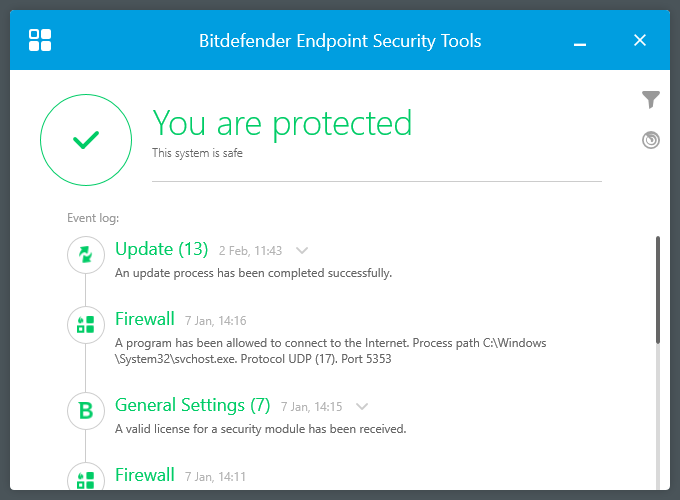
Task: Click the svchost.exe firewall event description
Action: 330,350
